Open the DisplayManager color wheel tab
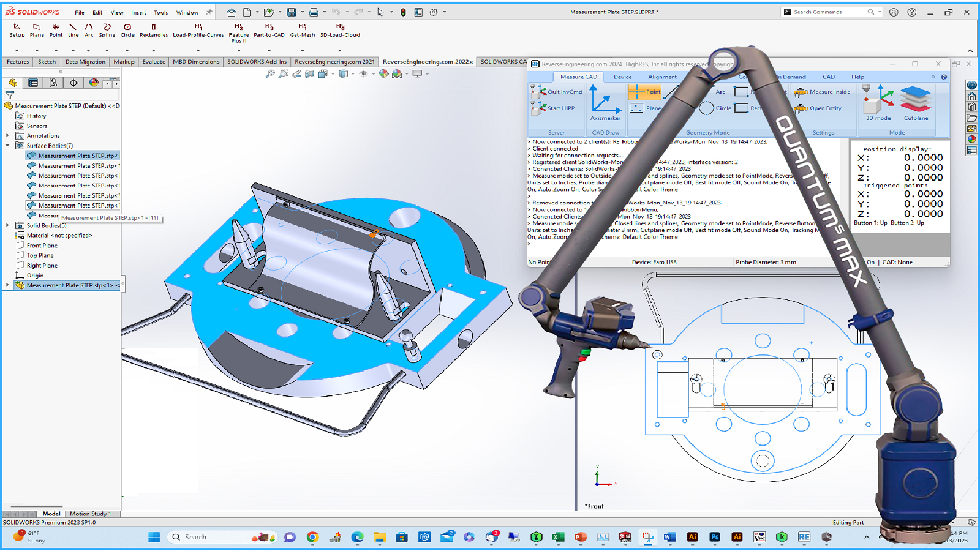This screenshot has height=551, width=980. tap(93, 83)
